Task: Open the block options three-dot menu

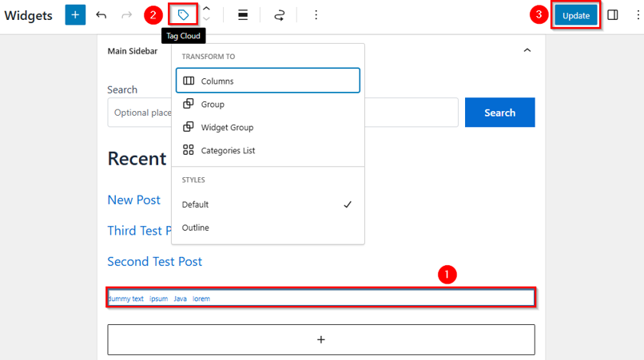Action: coord(316,15)
